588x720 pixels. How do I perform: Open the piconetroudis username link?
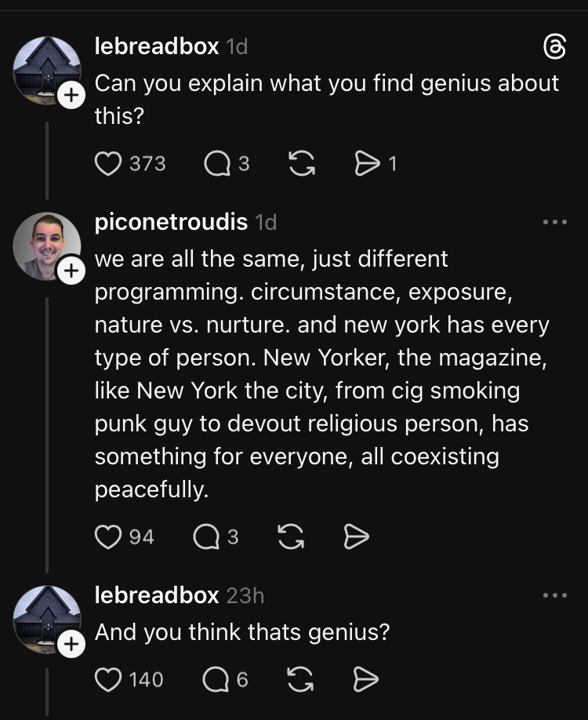[x=171, y=223]
